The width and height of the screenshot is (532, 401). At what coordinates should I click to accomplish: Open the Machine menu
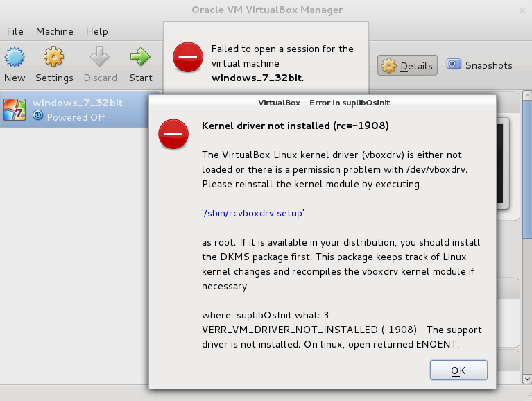54,31
